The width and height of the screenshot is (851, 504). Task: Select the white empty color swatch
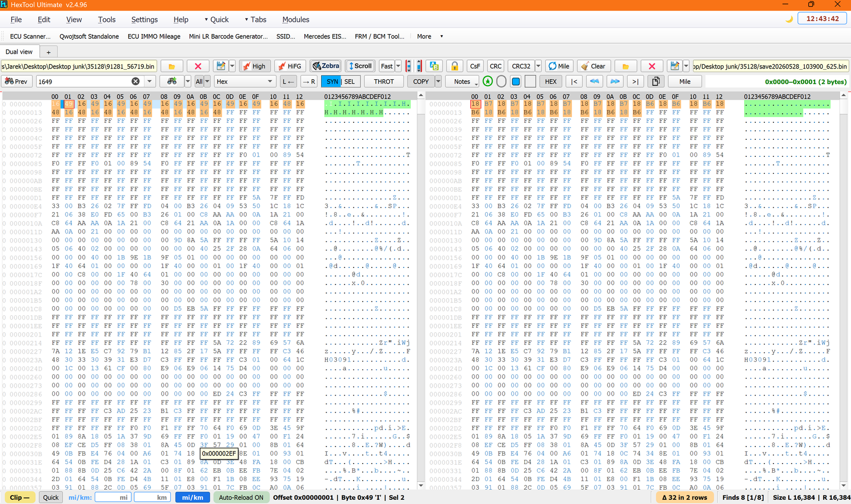click(x=530, y=81)
